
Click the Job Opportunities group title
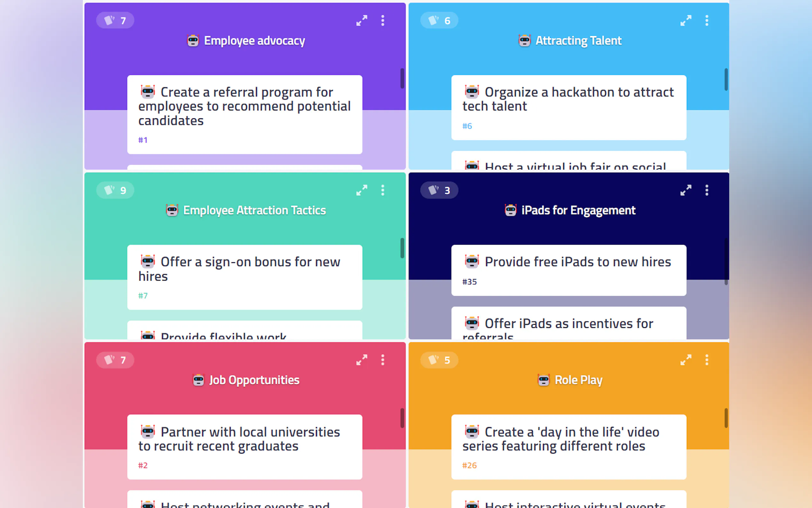(x=254, y=380)
